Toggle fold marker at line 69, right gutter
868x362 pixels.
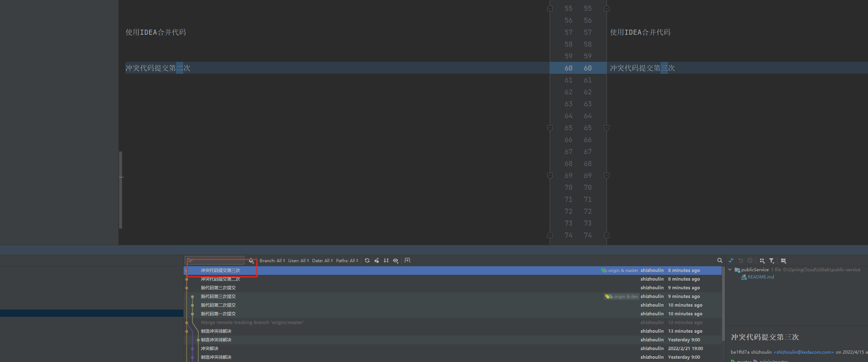click(607, 175)
